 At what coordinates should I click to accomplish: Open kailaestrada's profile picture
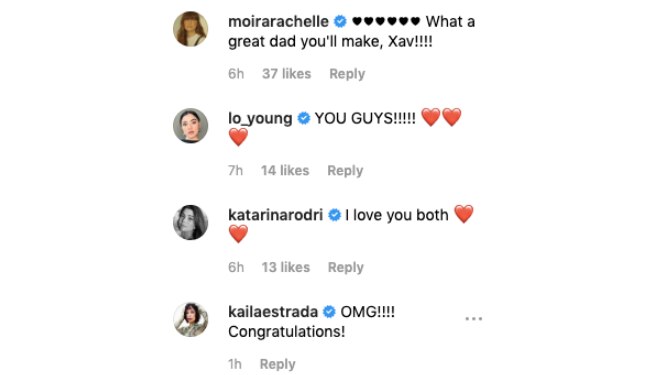pos(191,319)
